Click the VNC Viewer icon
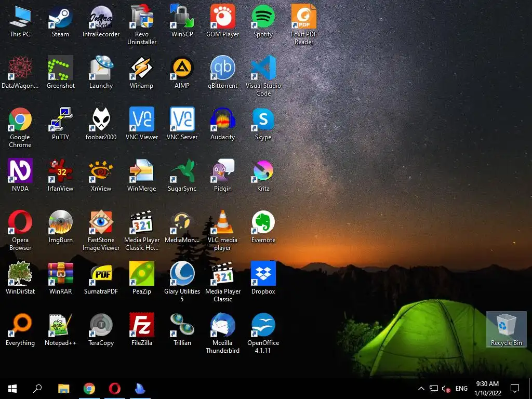Image resolution: width=532 pixels, height=399 pixels. 142,124
